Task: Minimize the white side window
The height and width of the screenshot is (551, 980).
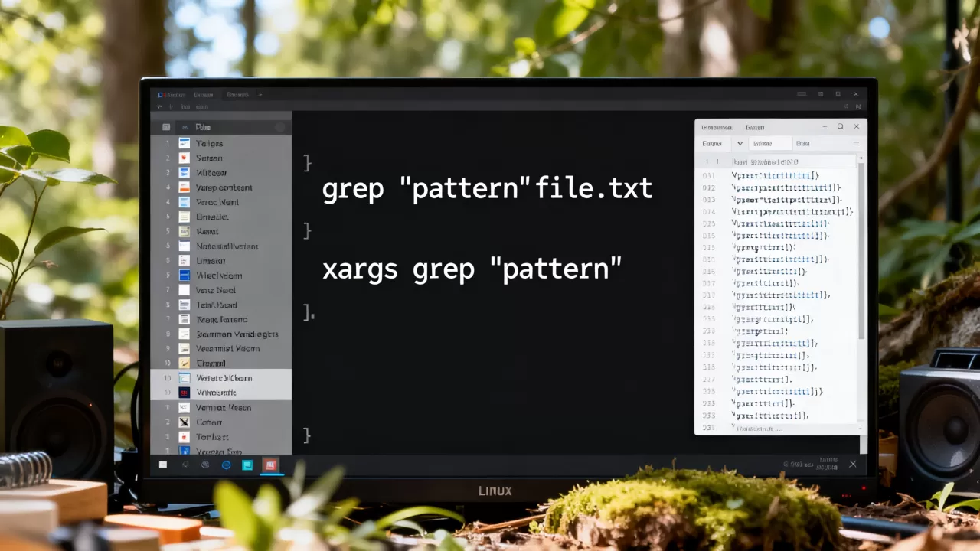Action: 825,126
